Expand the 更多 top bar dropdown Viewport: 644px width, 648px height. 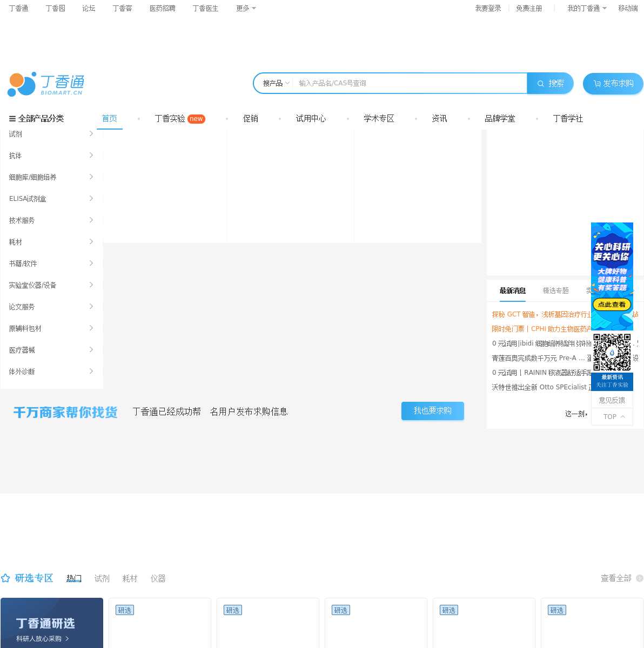246,8
